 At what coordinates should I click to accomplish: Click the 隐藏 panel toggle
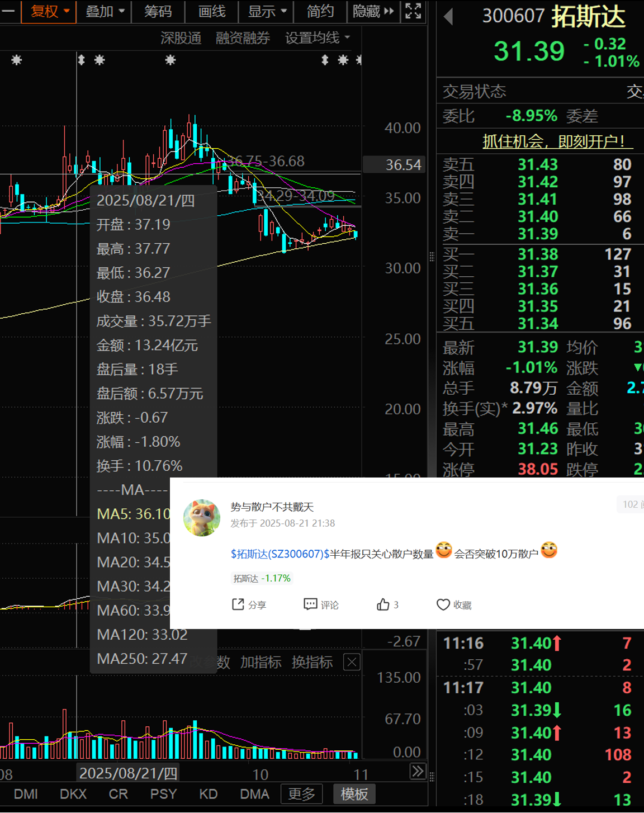tap(373, 11)
